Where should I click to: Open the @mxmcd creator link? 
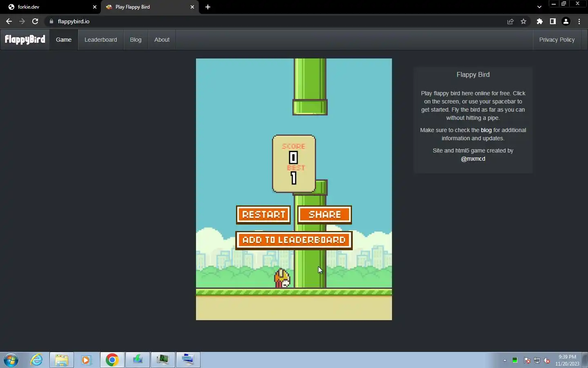(473, 159)
